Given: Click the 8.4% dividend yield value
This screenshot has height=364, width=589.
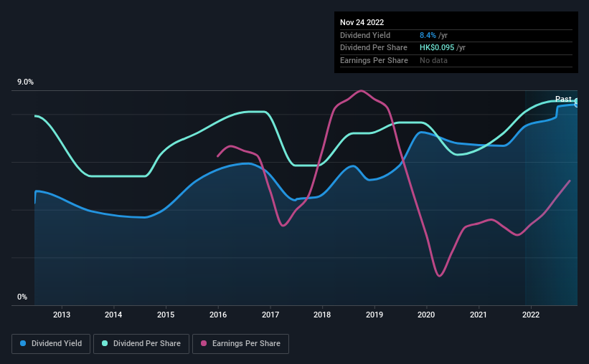Looking at the screenshot, I should [428, 35].
